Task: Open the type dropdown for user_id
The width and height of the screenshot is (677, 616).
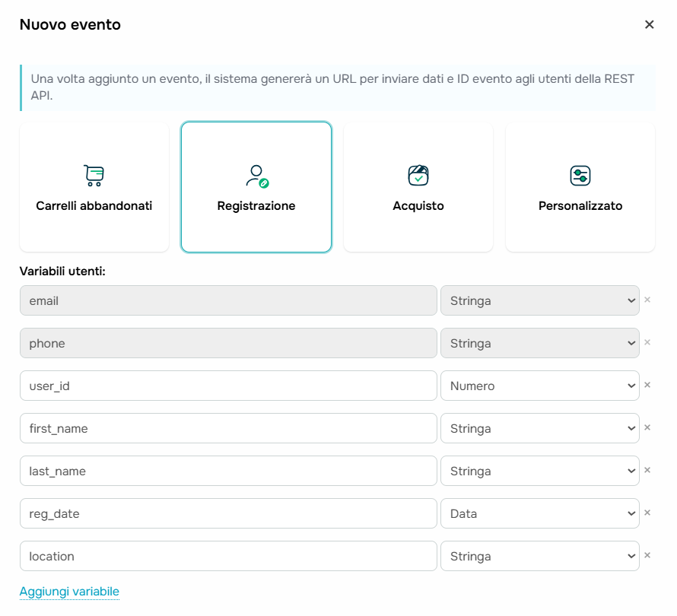Action: [539, 386]
